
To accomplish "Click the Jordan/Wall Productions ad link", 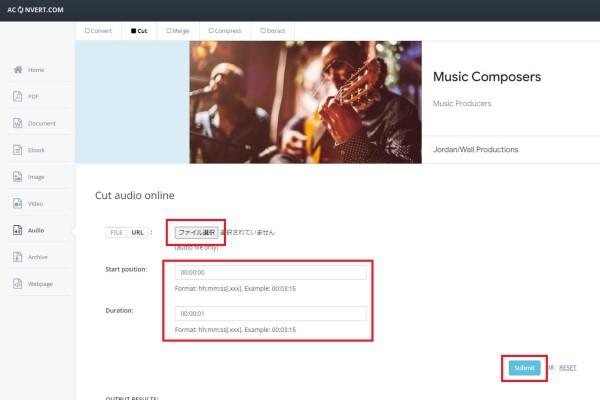I will [475, 150].
